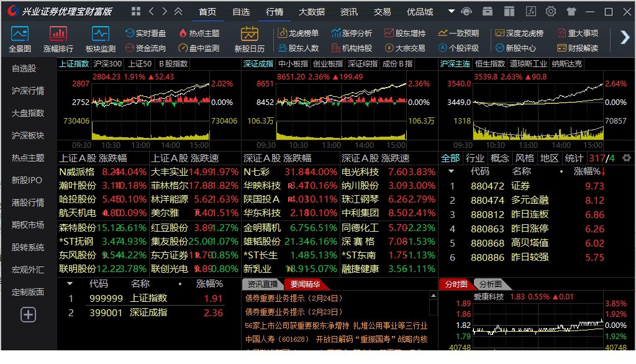Image resolution: width=636 pixels, height=364 pixels.
Task: Open 大宗交易 block trades
Action: click(x=405, y=48)
